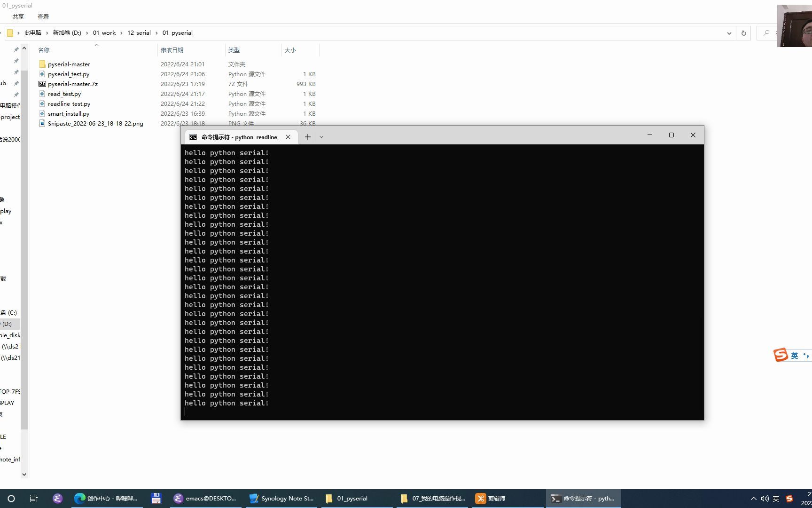Expand the chevron after 12_serial breadcrumb
The width and height of the screenshot is (812, 508).
(x=156, y=33)
